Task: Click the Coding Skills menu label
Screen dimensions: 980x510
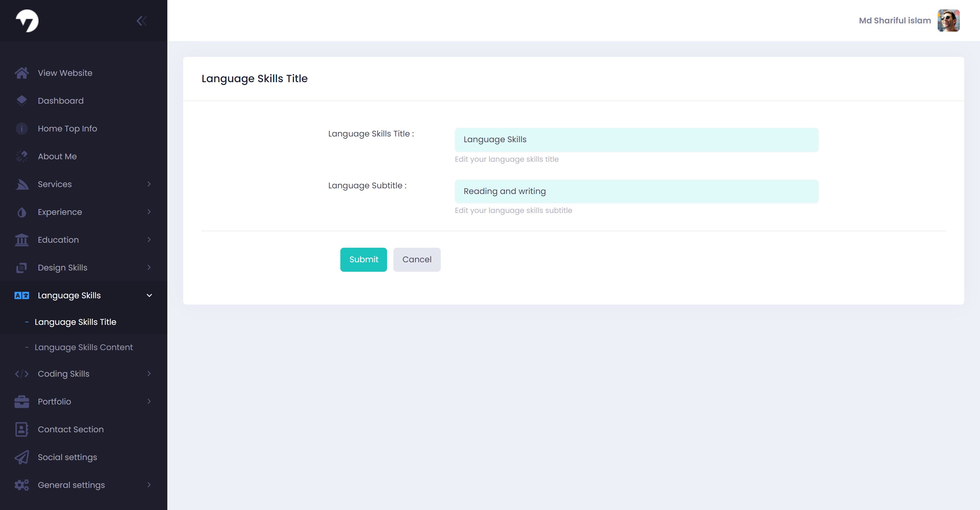Action: (x=63, y=373)
